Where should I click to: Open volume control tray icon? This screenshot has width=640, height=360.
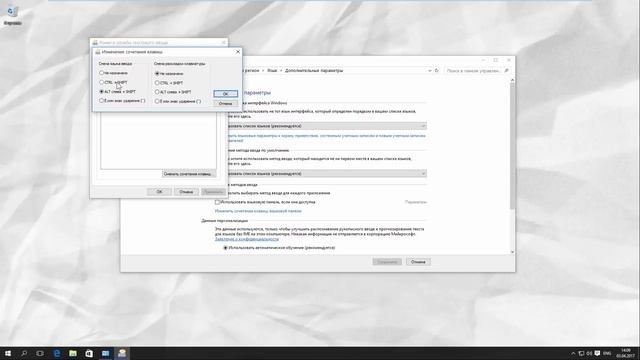click(589, 353)
